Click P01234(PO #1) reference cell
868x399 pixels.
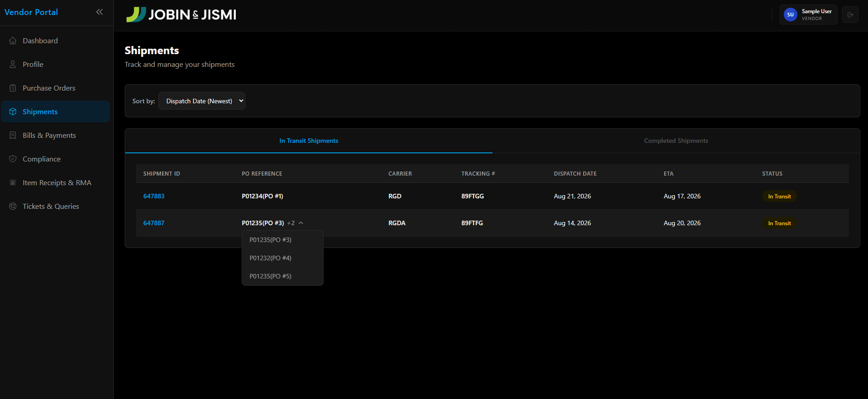262,196
